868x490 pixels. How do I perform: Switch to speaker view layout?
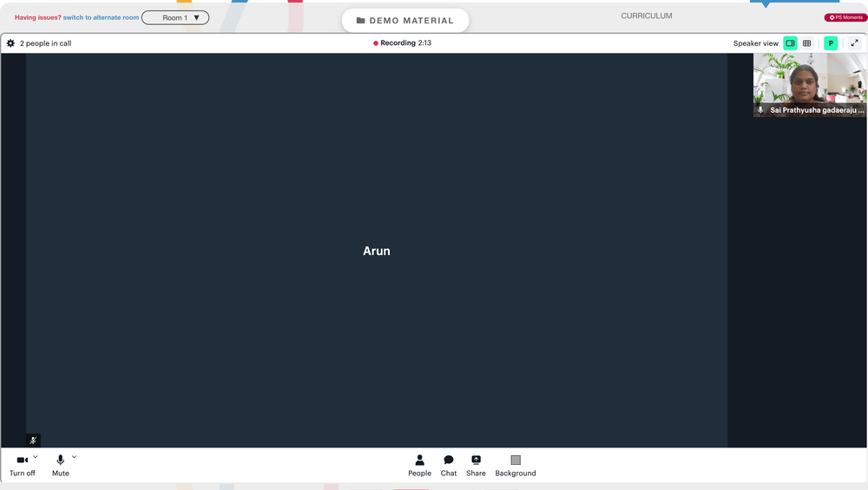pos(791,43)
